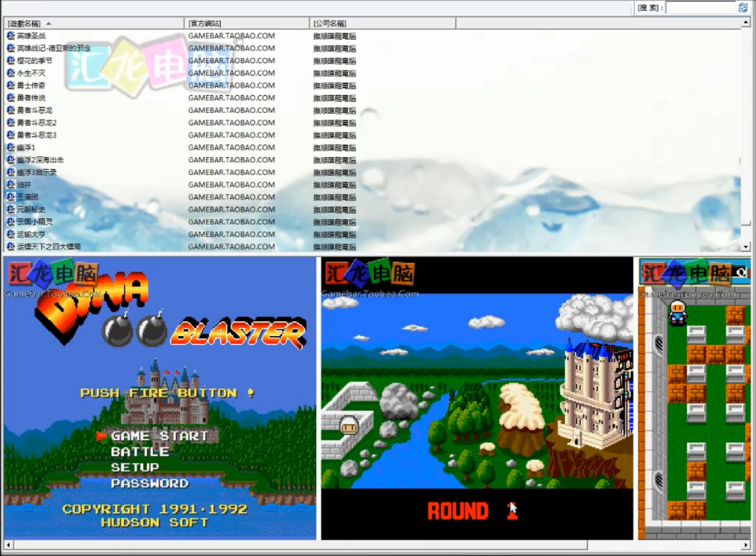Click the ROUND 1 castle map screenshot

coord(477,398)
